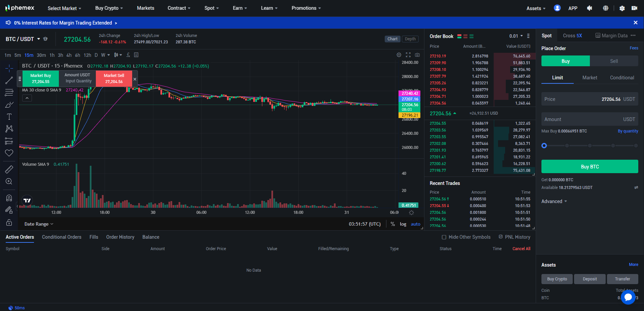Select the 1h timeframe
This screenshot has width=644, height=311.
coord(52,55)
